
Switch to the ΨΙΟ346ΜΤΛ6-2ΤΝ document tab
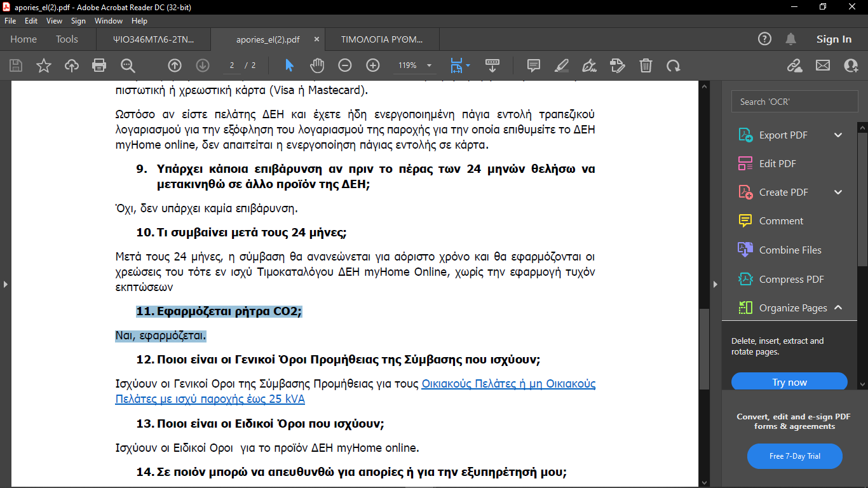click(153, 39)
